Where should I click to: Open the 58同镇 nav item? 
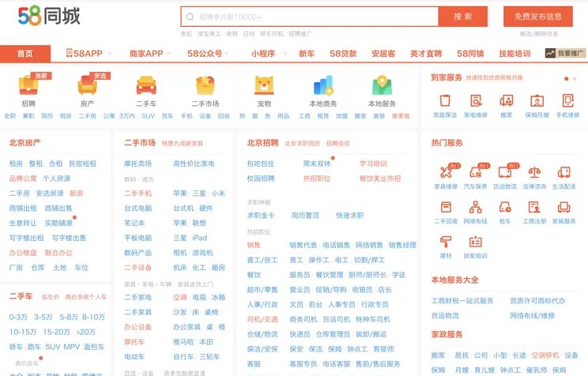tap(470, 54)
